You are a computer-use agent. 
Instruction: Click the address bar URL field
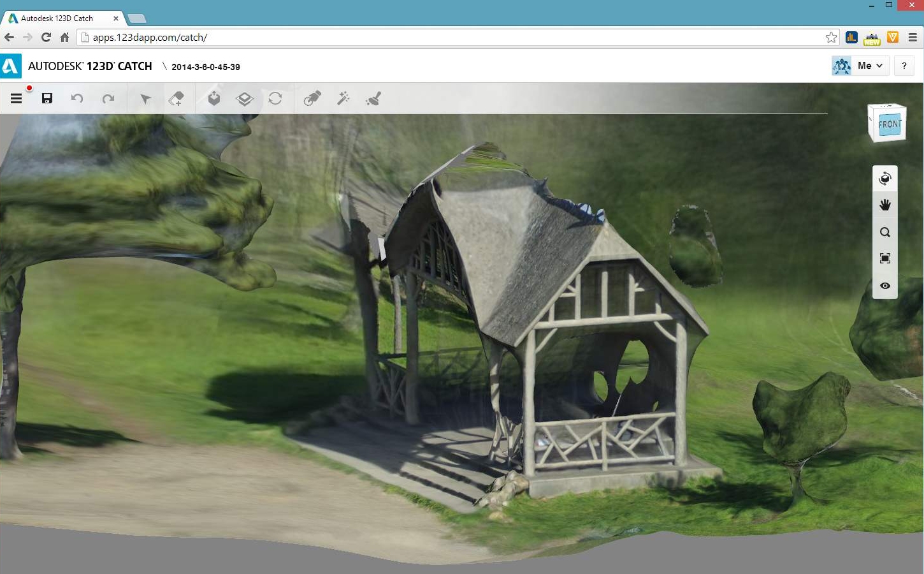(458, 37)
